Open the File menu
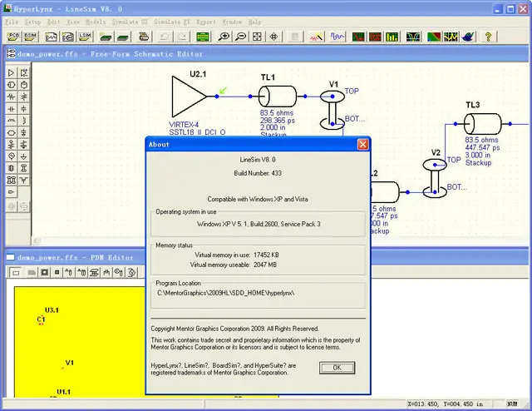The image size is (532, 411). tap(11, 22)
